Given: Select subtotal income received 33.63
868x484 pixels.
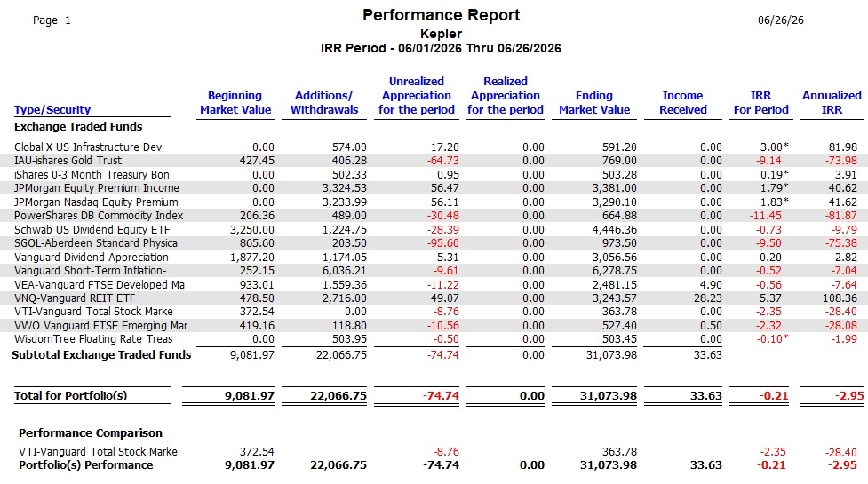Looking at the screenshot, I should tap(707, 355).
